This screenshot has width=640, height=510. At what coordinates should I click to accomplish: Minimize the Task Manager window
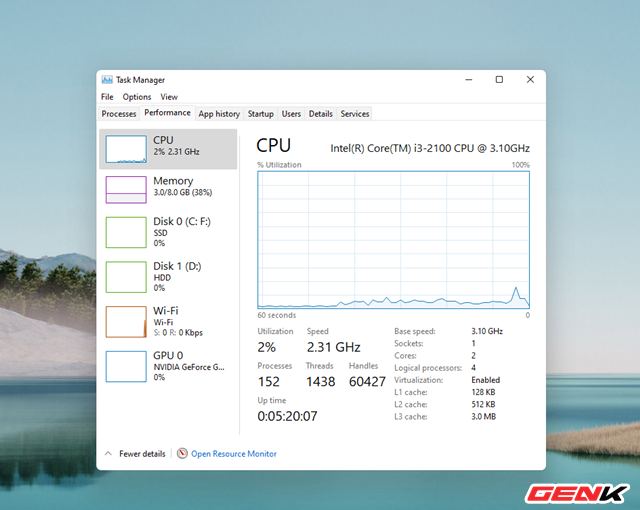469,80
